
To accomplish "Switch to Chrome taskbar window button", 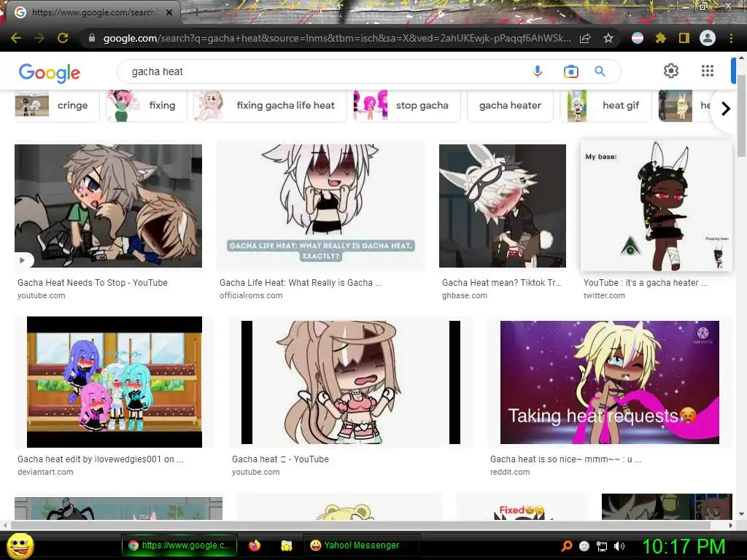I will (x=179, y=545).
